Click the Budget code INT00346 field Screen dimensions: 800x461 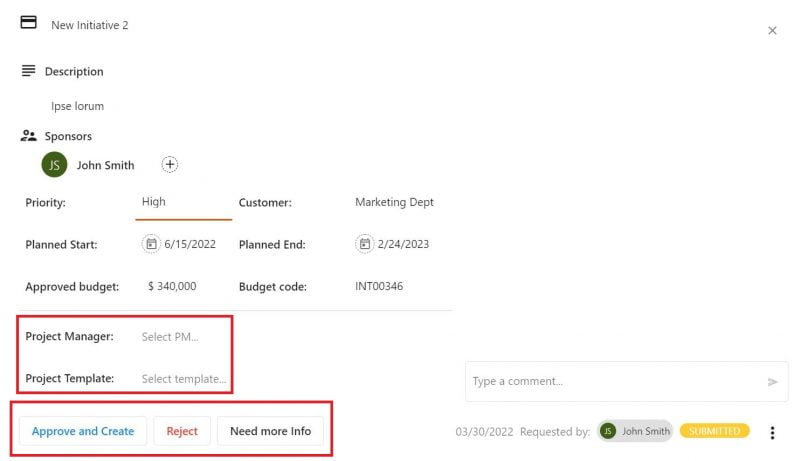[x=380, y=286]
